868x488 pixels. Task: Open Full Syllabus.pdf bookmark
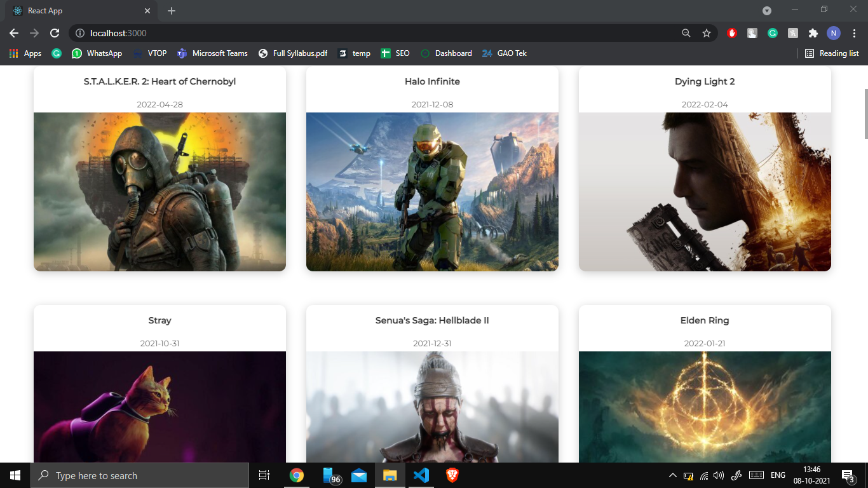(x=293, y=53)
